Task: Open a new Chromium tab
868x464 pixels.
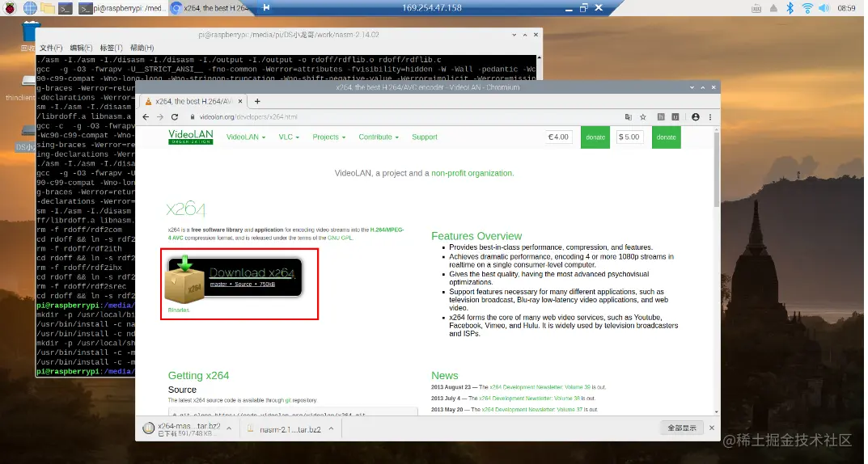Action: [257, 101]
